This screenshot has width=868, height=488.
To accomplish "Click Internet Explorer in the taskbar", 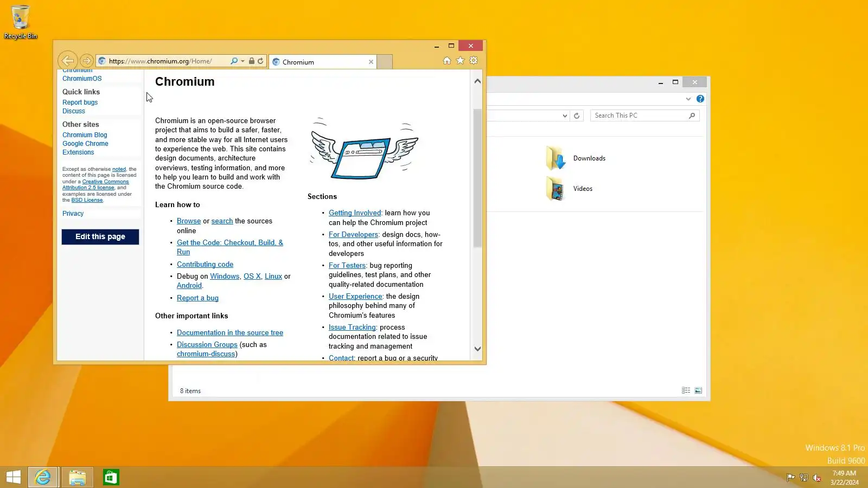I will (x=43, y=477).
